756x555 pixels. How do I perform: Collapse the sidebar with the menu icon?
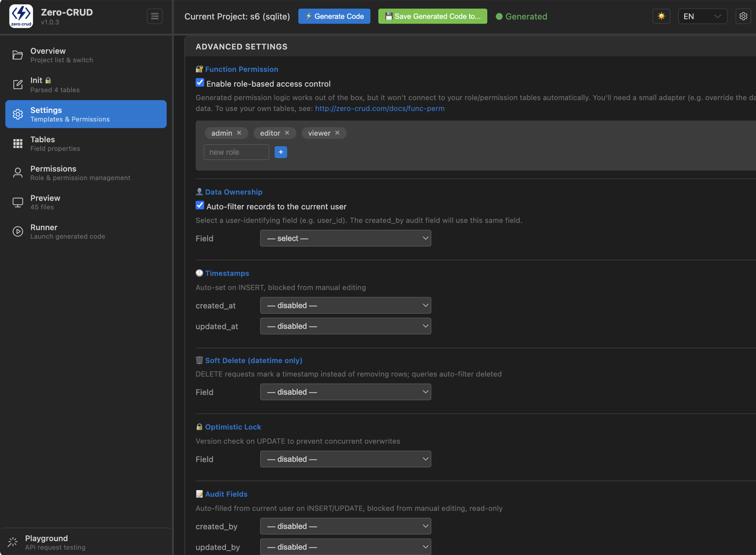pyautogui.click(x=155, y=16)
